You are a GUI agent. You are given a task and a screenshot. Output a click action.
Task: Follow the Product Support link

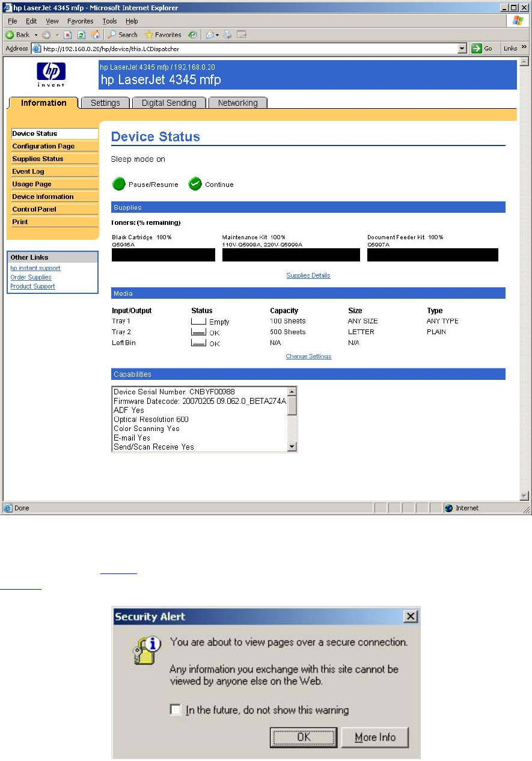click(32, 286)
